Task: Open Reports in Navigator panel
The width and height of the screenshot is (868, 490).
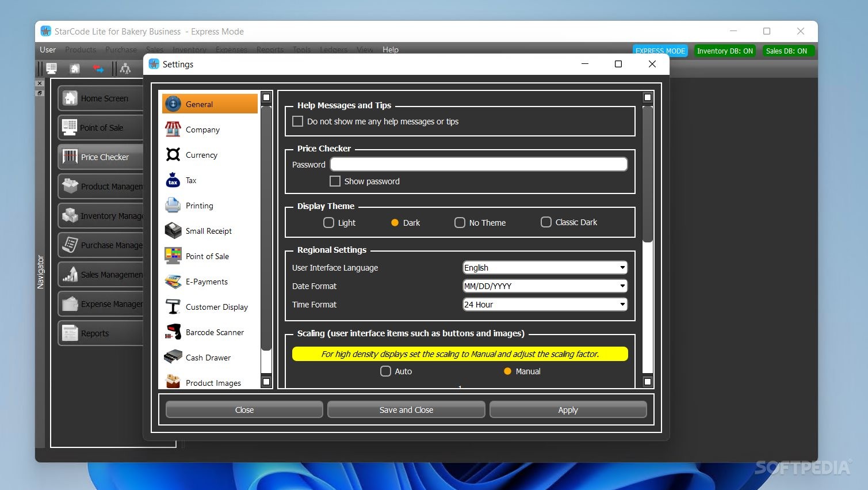Action: [101, 333]
